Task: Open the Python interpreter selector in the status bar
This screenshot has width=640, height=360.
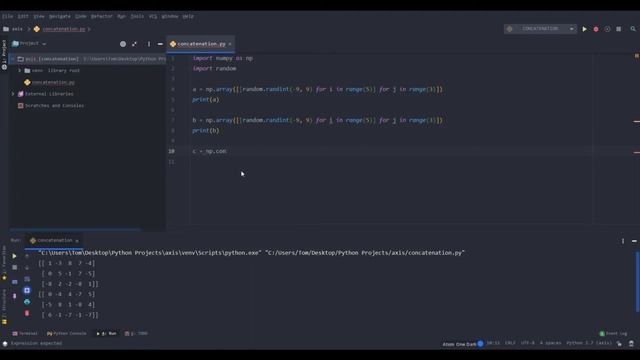Action: pyautogui.click(x=589, y=343)
